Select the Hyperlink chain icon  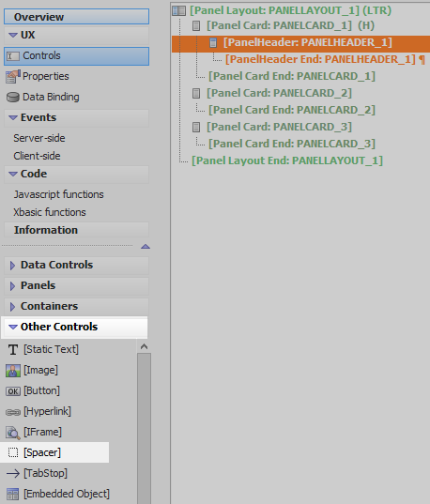tap(13, 412)
